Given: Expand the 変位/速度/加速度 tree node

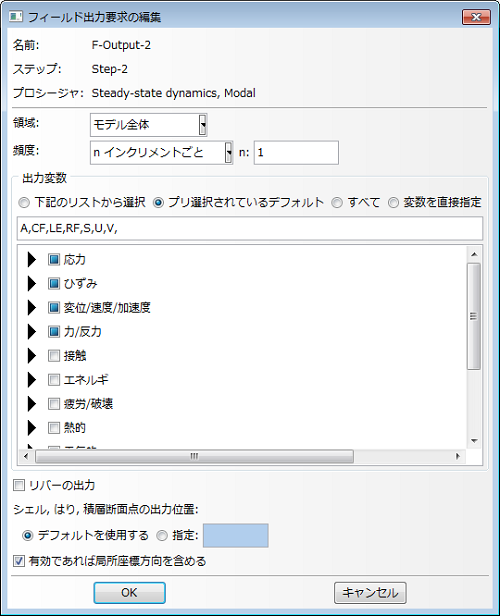Looking at the screenshot, I should (31, 308).
